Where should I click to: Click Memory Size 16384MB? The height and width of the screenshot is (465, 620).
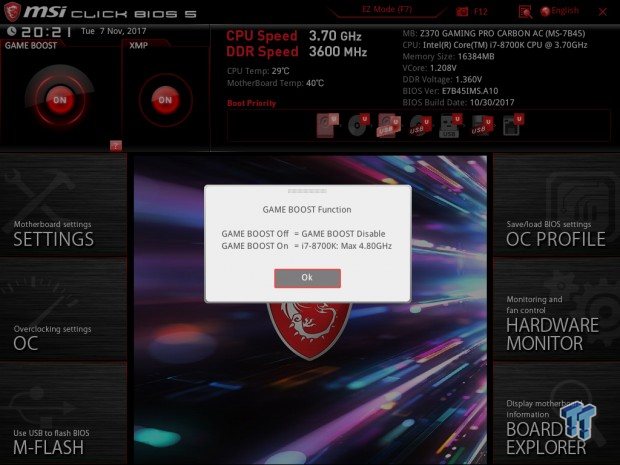[448, 56]
